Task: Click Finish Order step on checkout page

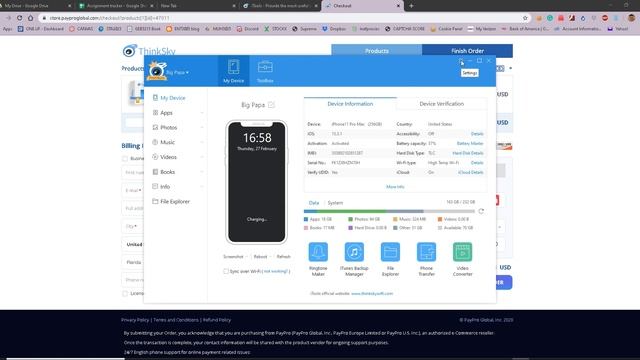Action: pos(467,51)
